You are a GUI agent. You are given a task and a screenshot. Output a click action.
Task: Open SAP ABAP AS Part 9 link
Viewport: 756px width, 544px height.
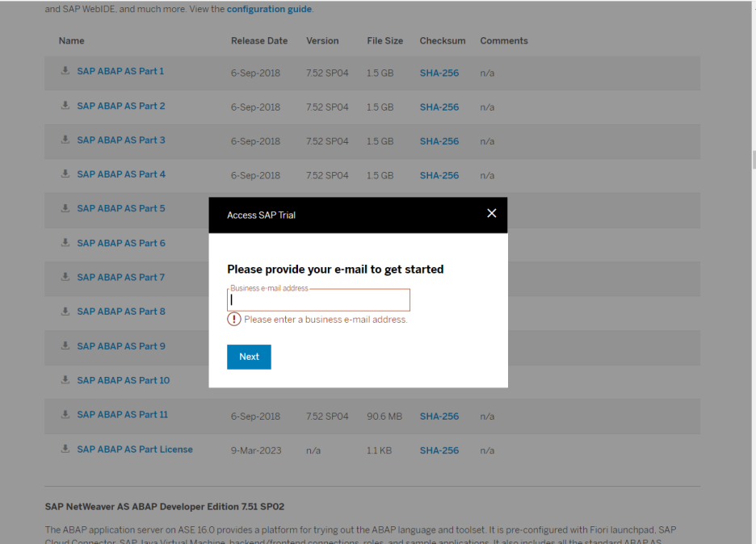(121, 346)
